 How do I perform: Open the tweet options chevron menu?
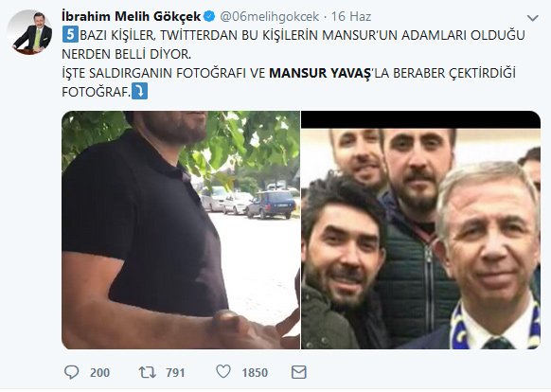coord(533,18)
